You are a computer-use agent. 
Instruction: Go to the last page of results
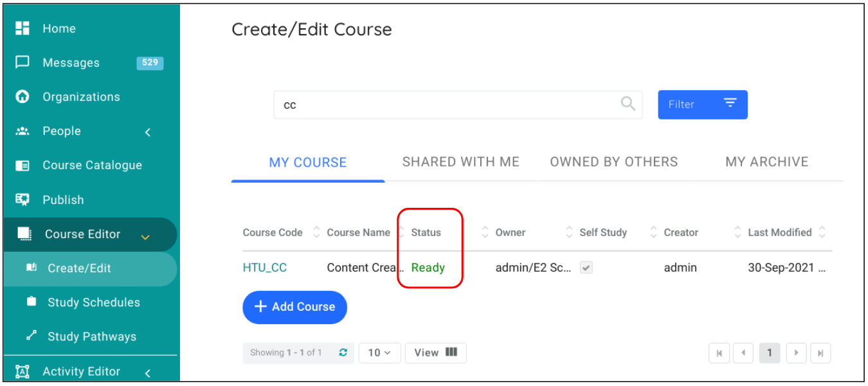[x=820, y=353]
